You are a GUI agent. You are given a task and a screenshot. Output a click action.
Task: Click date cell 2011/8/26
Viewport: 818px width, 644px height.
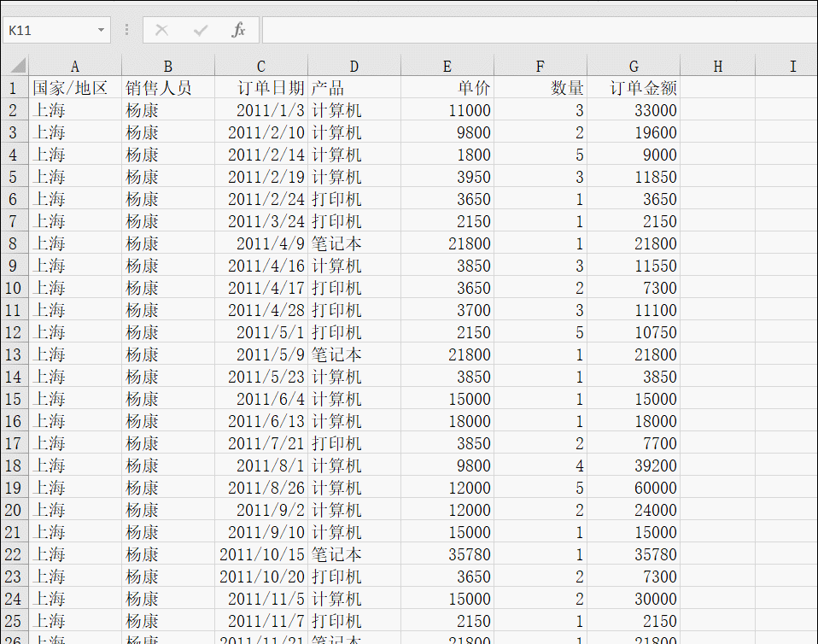tap(261, 488)
